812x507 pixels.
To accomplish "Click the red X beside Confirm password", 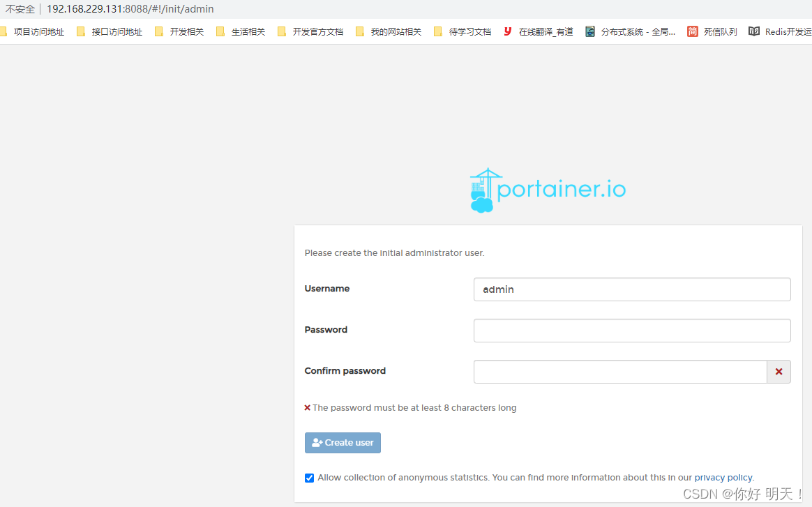I will point(779,372).
